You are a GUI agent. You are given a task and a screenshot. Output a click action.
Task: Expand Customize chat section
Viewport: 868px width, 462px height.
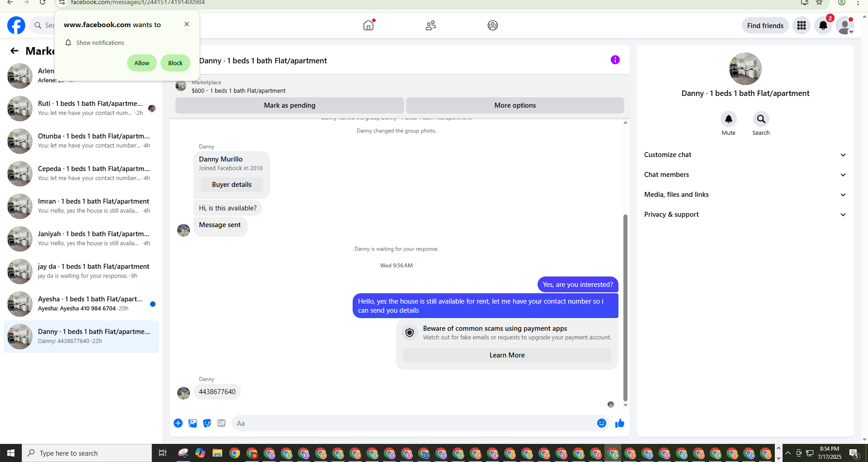(x=745, y=155)
